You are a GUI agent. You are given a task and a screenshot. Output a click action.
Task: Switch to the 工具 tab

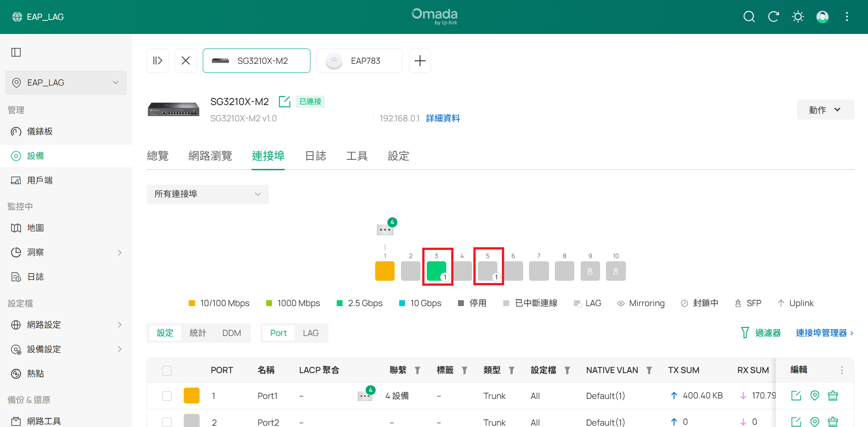point(357,156)
